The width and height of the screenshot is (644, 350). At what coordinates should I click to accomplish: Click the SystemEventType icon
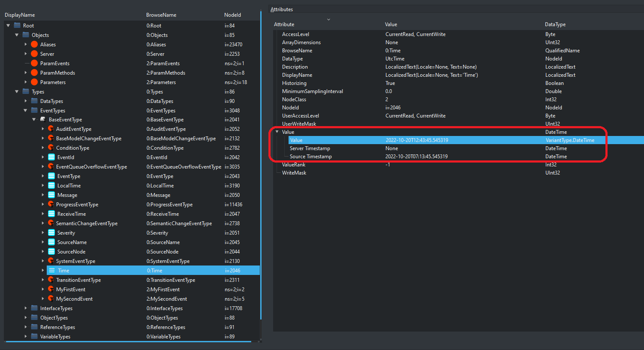51,261
